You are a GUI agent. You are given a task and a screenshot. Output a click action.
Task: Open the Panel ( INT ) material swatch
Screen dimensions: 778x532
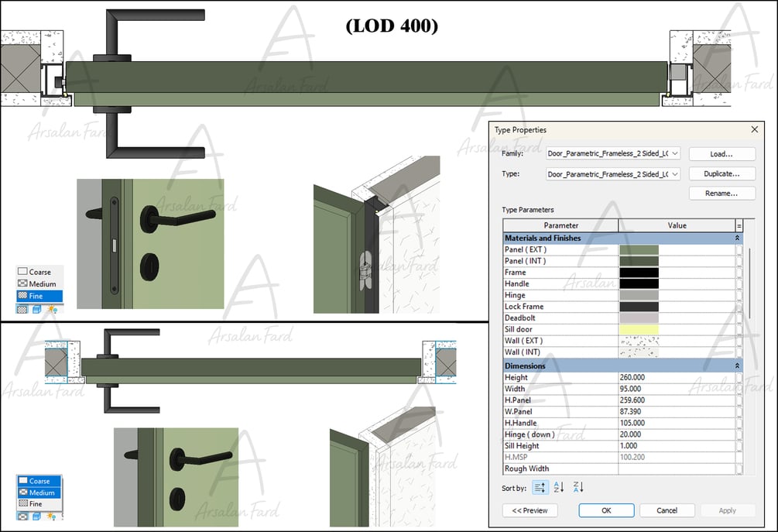point(639,261)
